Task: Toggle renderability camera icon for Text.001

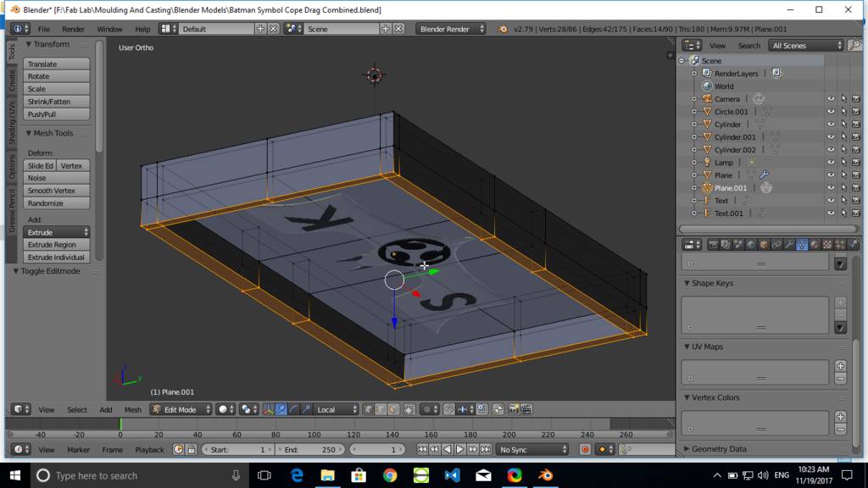Action: click(856, 213)
